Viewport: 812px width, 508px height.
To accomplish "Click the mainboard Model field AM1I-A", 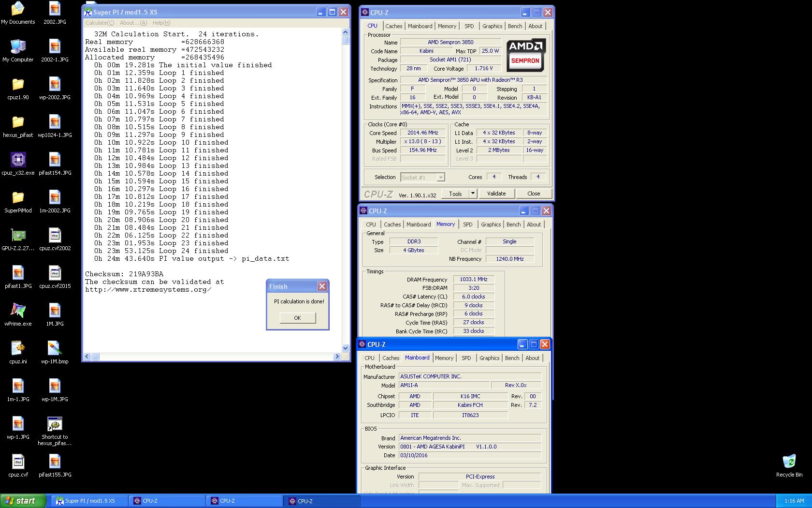I will pyautogui.click(x=444, y=385).
